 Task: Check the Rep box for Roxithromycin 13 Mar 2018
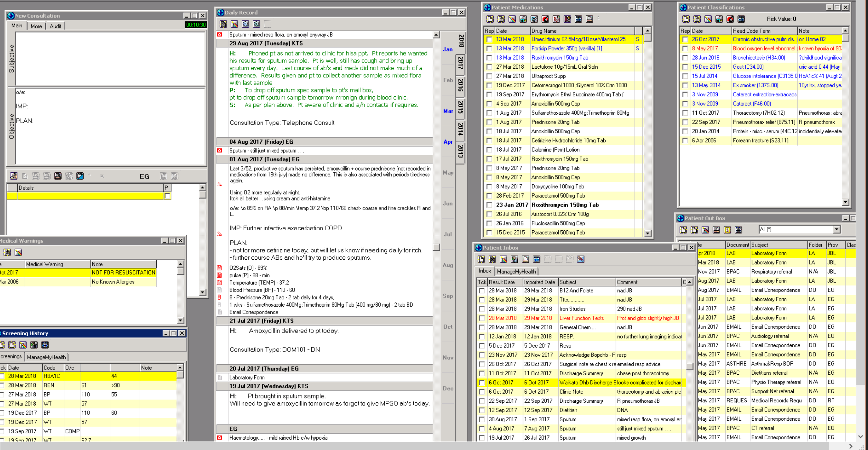[489, 58]
